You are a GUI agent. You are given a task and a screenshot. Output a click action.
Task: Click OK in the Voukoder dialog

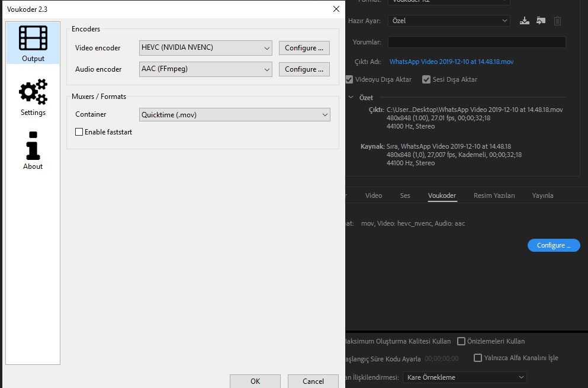click(x=255, y=381)
